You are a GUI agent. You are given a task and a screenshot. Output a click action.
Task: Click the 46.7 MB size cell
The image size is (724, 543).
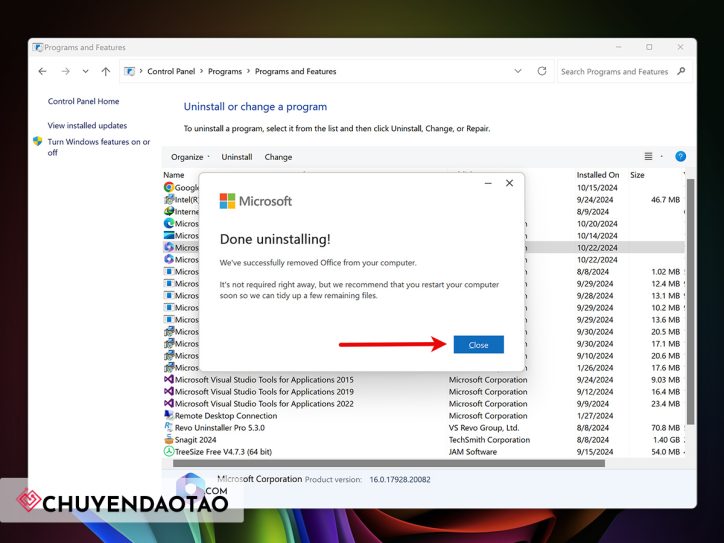[x=665, y=199]
